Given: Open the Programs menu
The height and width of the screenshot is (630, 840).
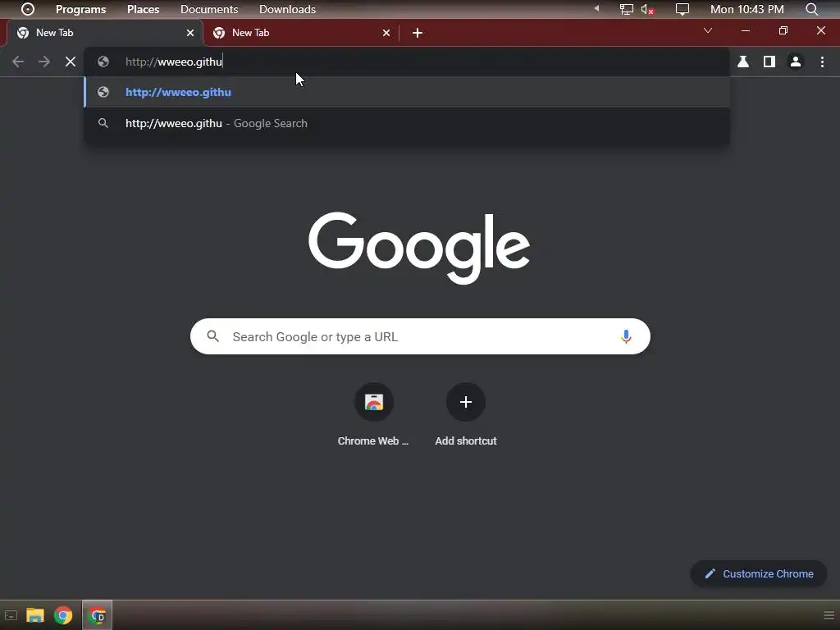Looking at the screenshot, I should 81,9.
